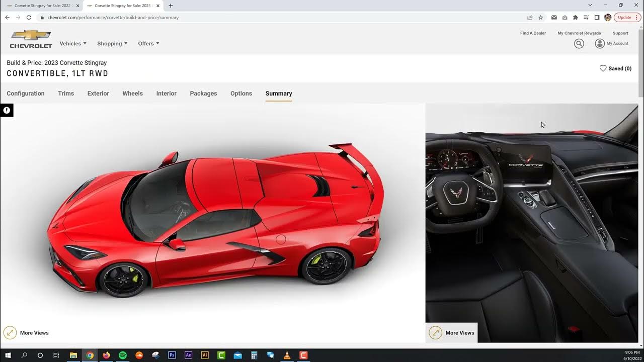Click the share page icon in address bar
This screenshot has height=362, width=644.
click(530, 17)
